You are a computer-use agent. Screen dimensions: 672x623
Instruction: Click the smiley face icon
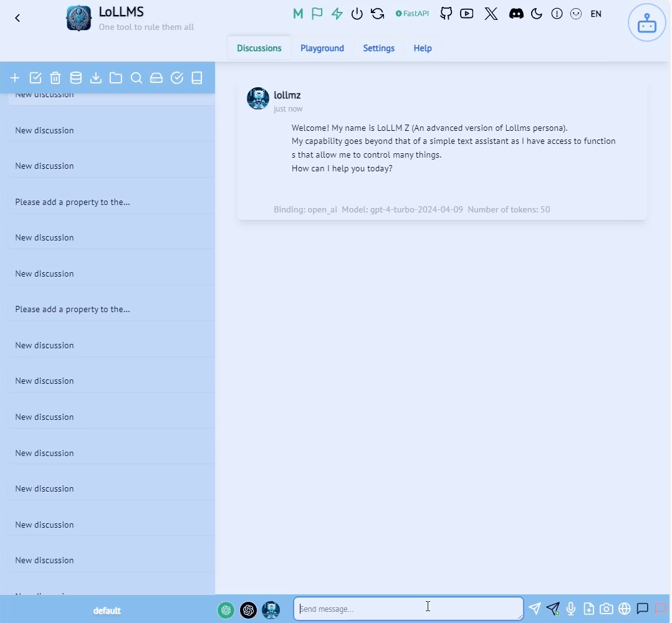pyautogui.click(x=576, y=14)
